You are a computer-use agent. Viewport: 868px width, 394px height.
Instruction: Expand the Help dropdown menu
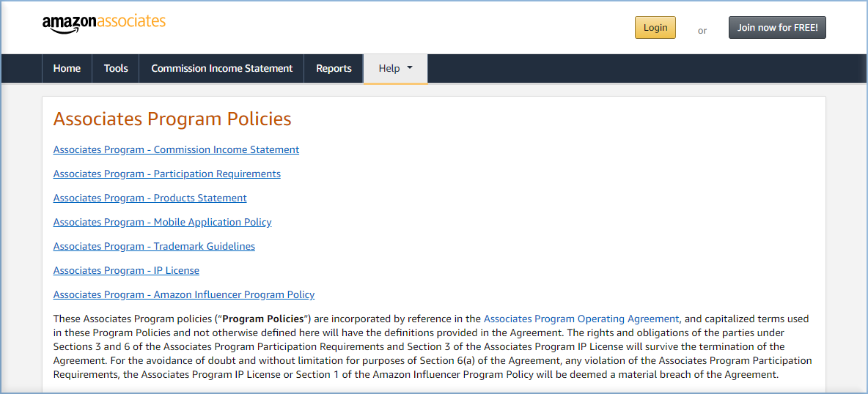[x=395, y=69]
